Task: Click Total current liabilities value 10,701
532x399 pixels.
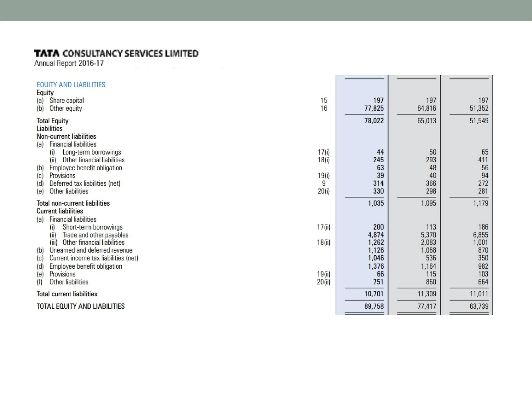Action: click(374, 294)
